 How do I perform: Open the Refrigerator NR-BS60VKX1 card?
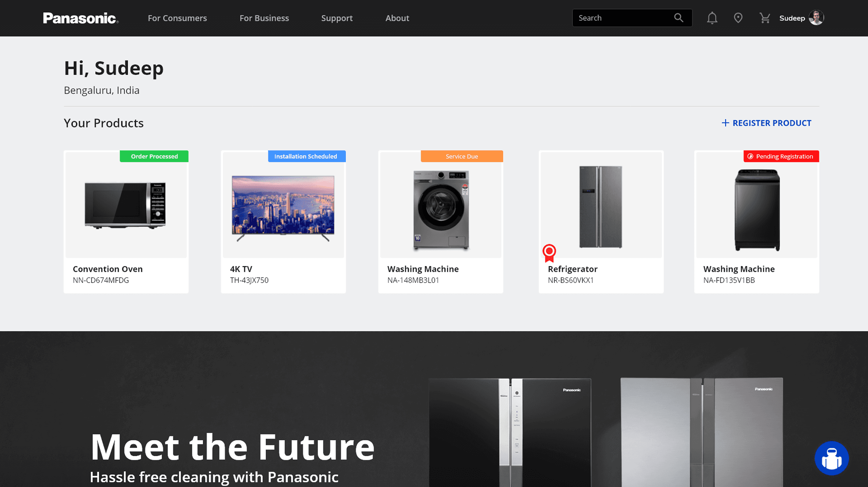(601, 222)
